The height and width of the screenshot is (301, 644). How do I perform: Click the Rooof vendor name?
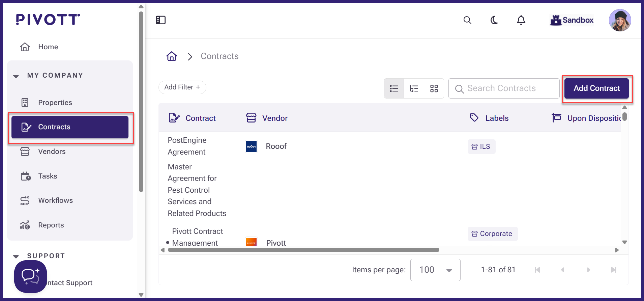pyautogui.click(x=276, y=146)
